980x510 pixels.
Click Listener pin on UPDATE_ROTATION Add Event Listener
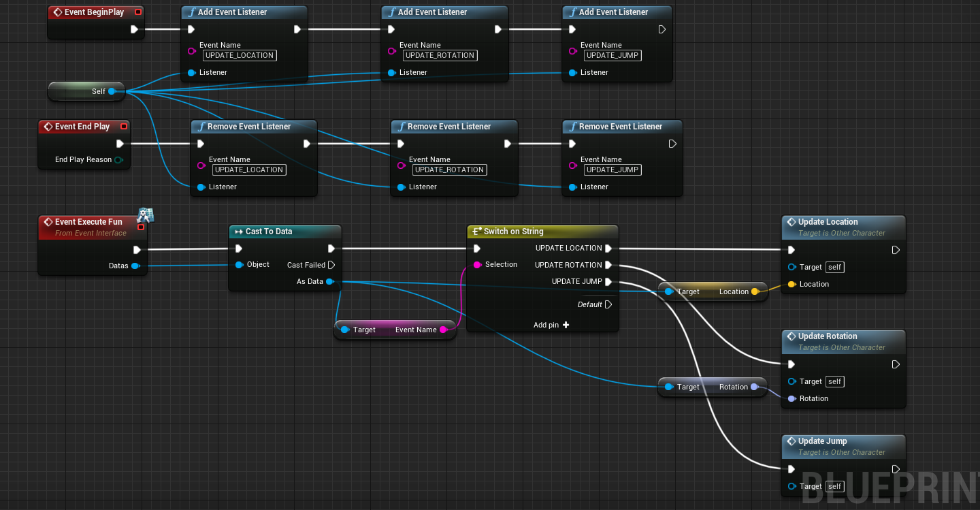pyautogui.click(x=391, y=73)
